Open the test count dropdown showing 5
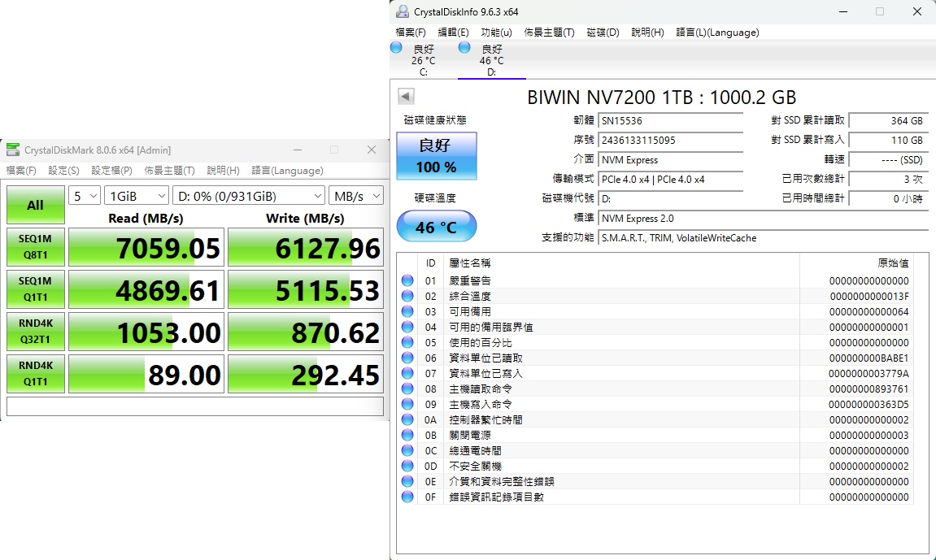 85,196
